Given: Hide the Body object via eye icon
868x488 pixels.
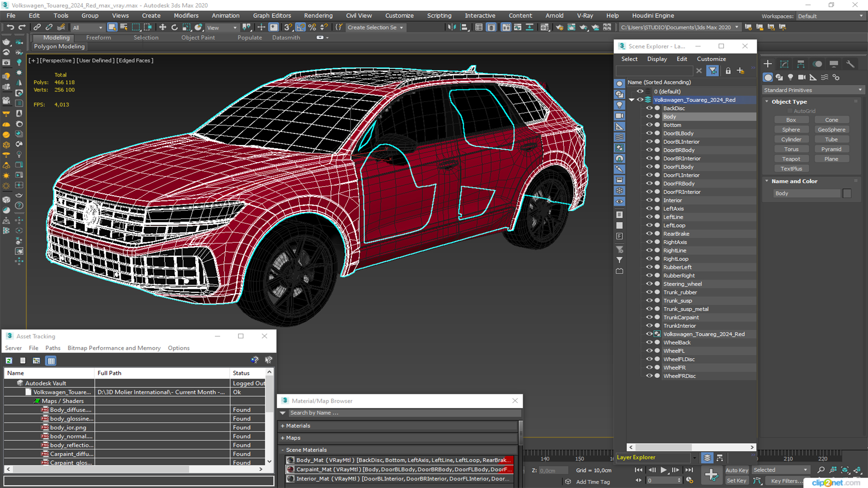Looking at the screenshot, I should (x=649, y=117).
